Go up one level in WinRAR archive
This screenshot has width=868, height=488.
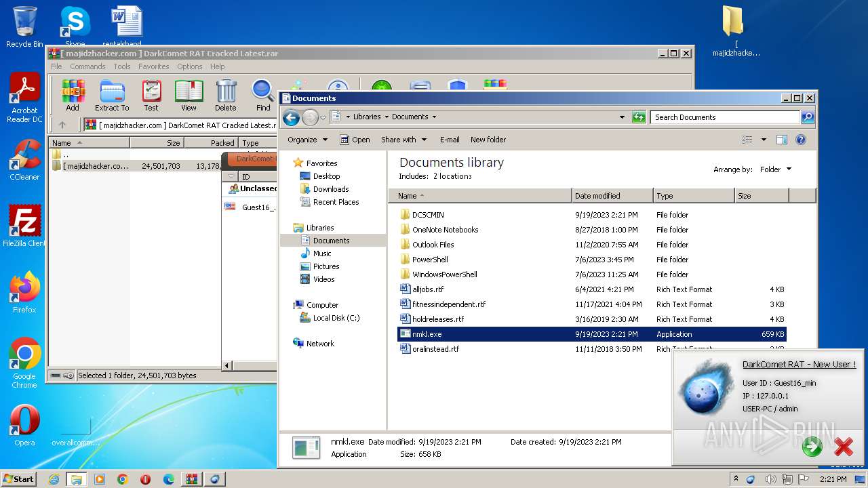click(62, 125)
